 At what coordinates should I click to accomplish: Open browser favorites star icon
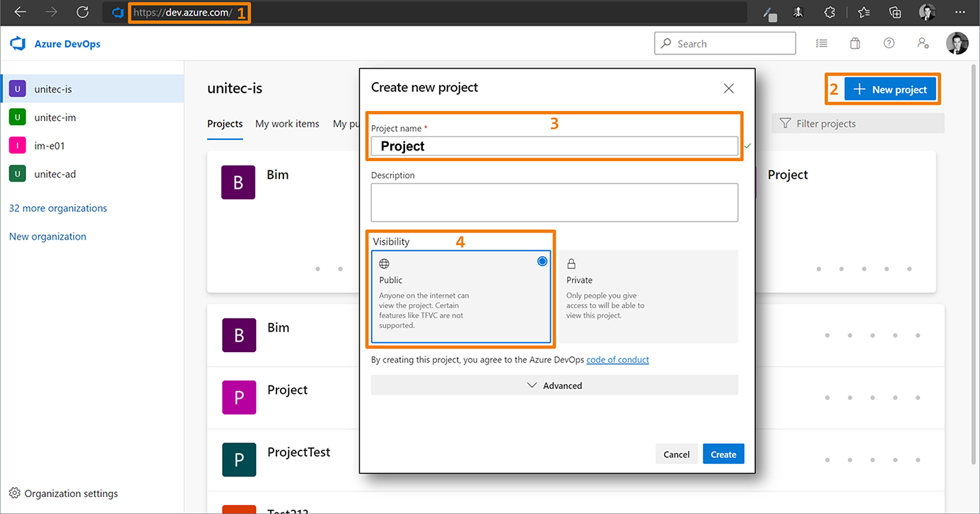(x=863, y=12)
